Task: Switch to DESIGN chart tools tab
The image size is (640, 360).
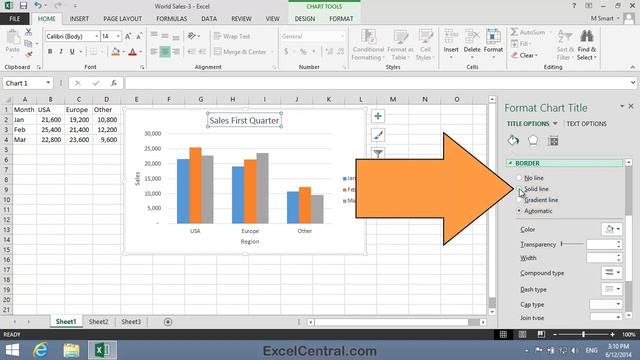Action: point(305,19)
